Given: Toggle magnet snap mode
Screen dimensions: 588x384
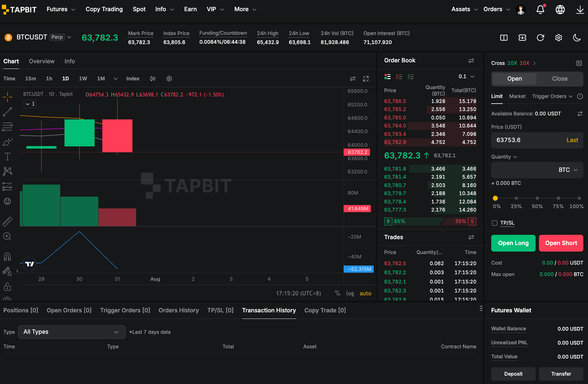Looking at the screenshot, I should [7, 257].
